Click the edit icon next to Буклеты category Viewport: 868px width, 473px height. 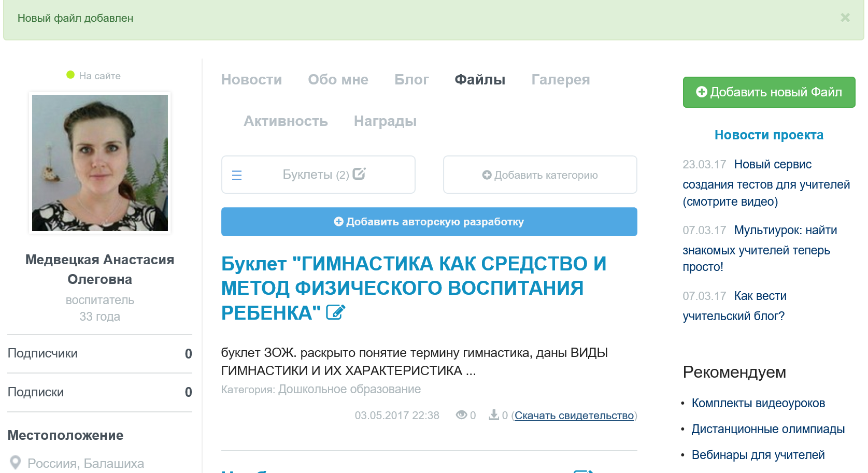359,174
